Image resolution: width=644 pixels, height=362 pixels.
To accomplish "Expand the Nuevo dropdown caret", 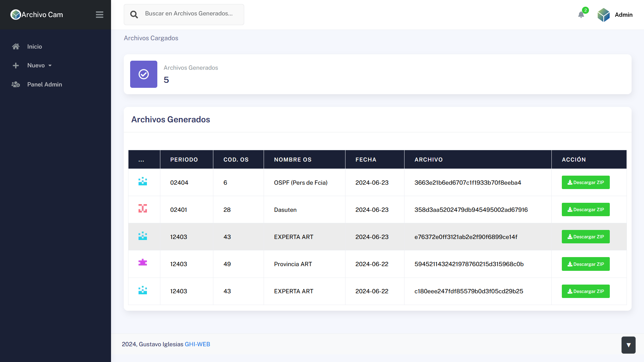I will pos(50,66).
